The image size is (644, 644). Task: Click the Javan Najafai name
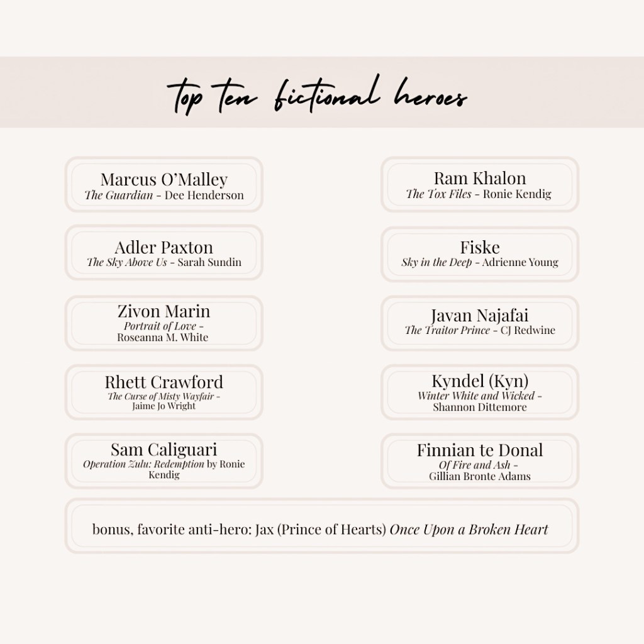480,315
